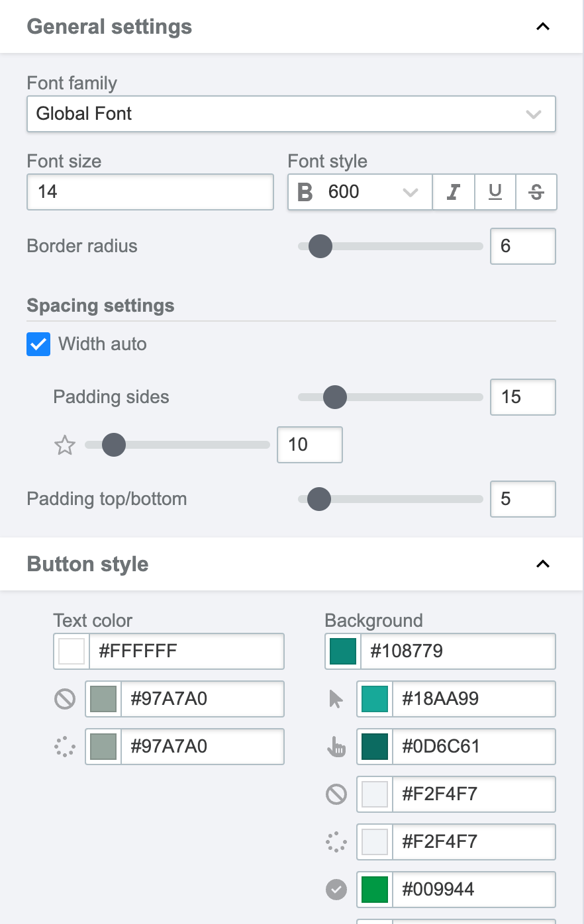Toggle strikethrough font style
Viewport: 584px width, 924px height.
click(536, 192)
